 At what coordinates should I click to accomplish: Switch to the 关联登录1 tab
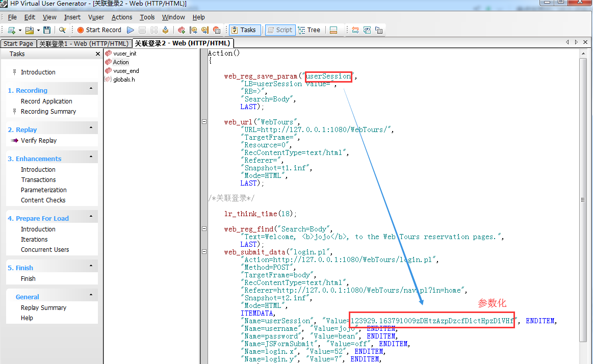coord(84,43)
